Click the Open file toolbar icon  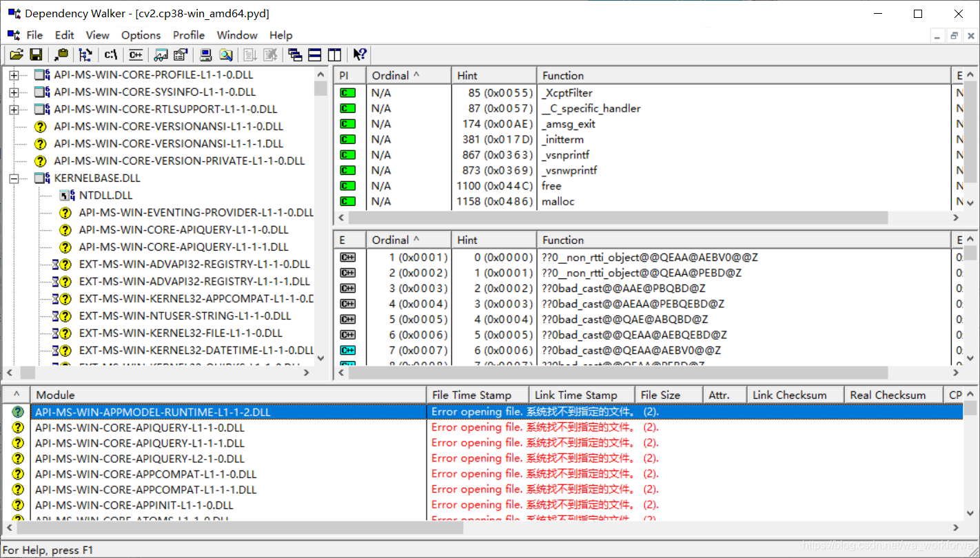tap(16, 54)
